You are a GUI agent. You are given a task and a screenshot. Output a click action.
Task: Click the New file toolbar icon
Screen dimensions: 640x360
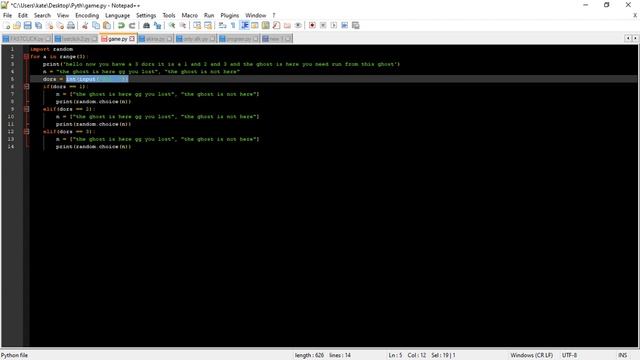pyautogui.click(x=6, y=25)
